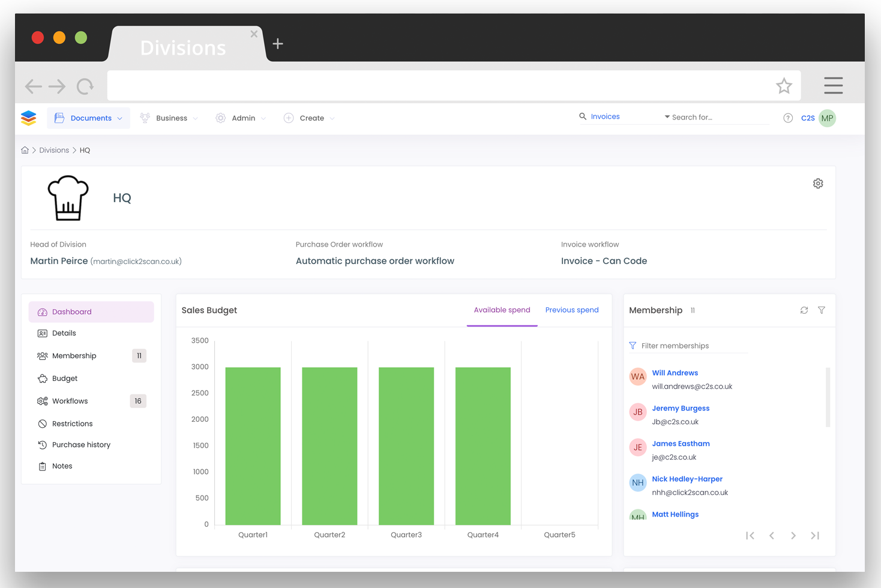Refresh the Membership panel
The width and height of the screenshot is (881, 588).
[x=804, y=310]
